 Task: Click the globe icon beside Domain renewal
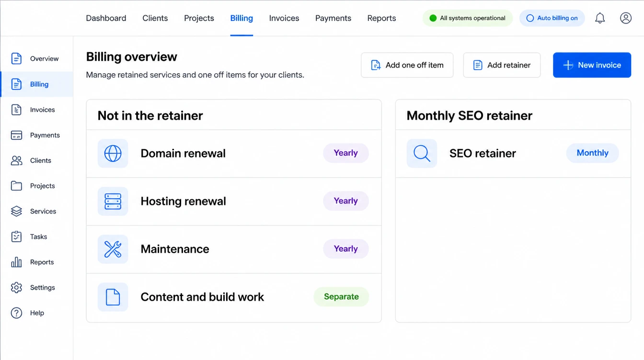coord(113,153)
